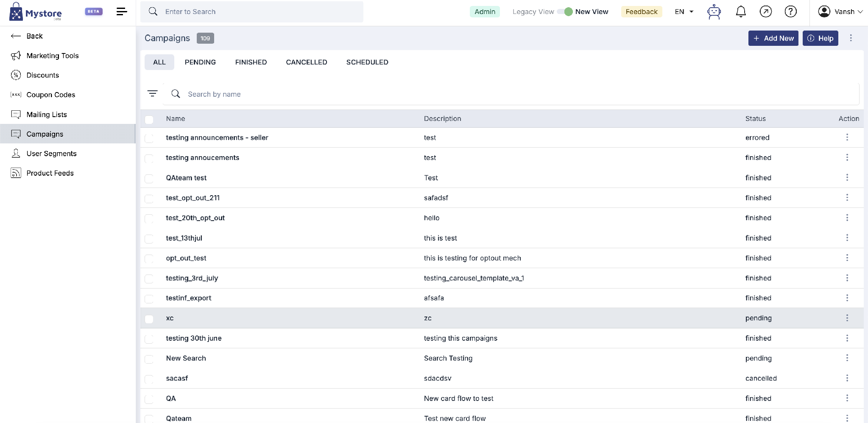Screen dimensions: 868x423
Task: Switch to the PENDING tab
Action: (200, 62)
